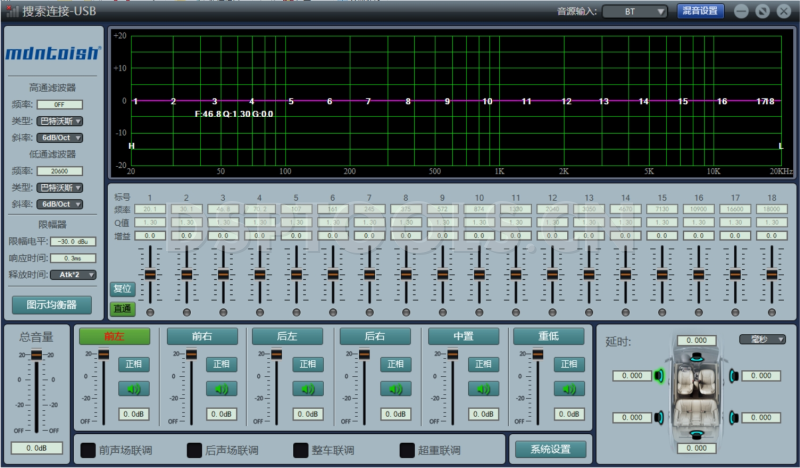The image size is (800, 468).
Task: Tick the 超重联调 checkbox
Action: 407,450
